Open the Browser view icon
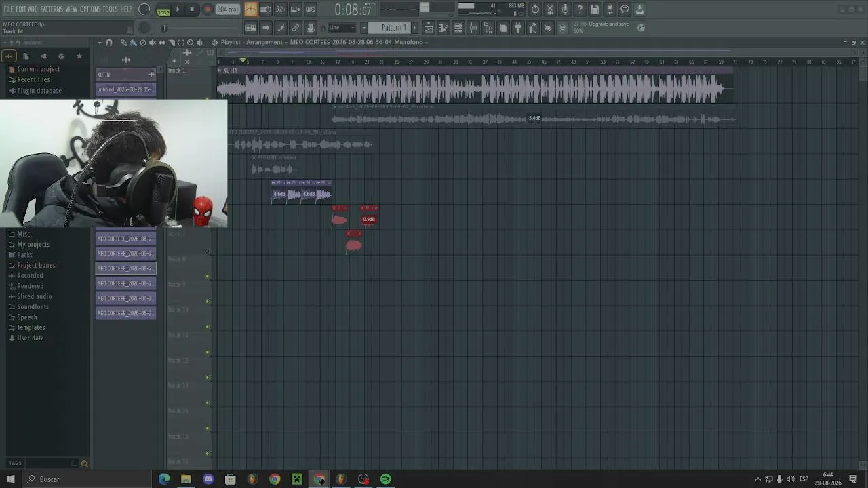This screenshot has height=488, width=868. coord(488,28)
